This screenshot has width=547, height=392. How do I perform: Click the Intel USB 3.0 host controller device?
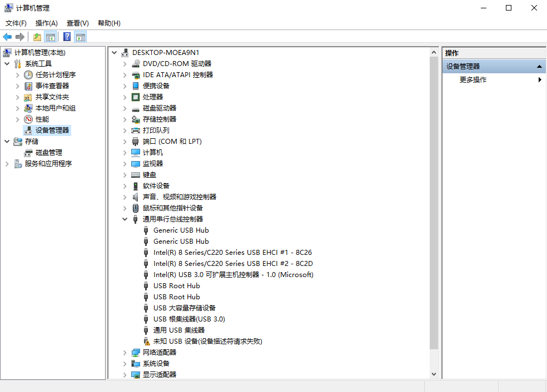pyautogui.click(x=233, y=275)
